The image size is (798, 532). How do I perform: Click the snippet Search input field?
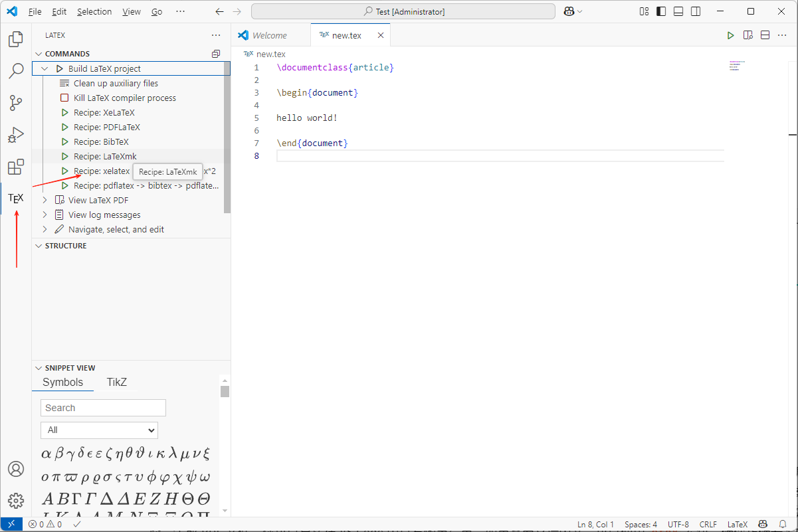(103, 408)
